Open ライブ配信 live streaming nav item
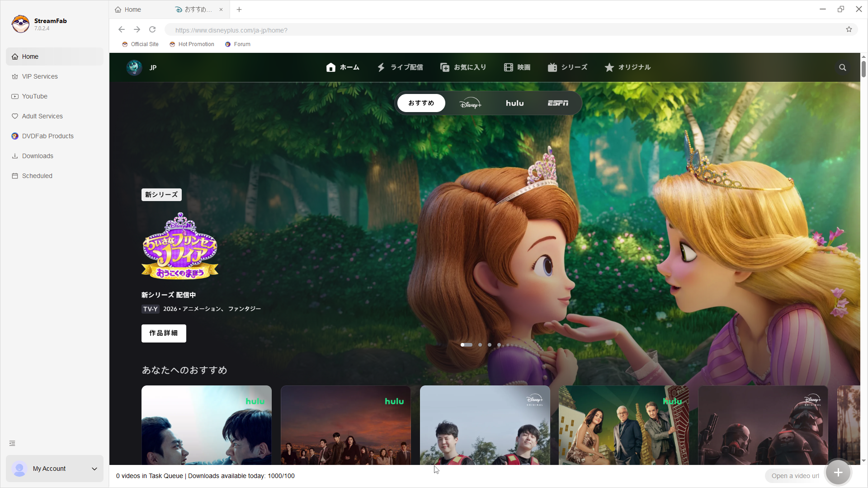 pos(400,67)
